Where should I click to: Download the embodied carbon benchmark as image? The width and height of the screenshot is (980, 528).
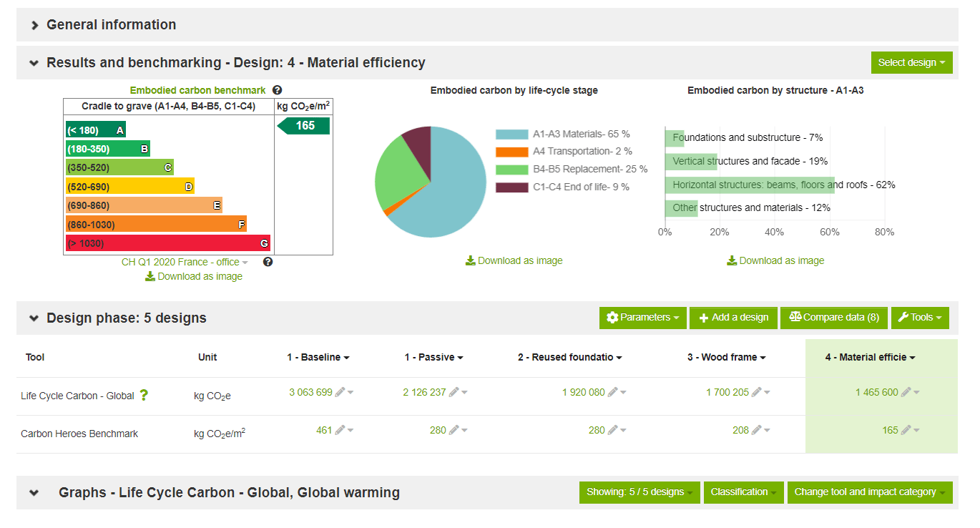coord(194,277)
